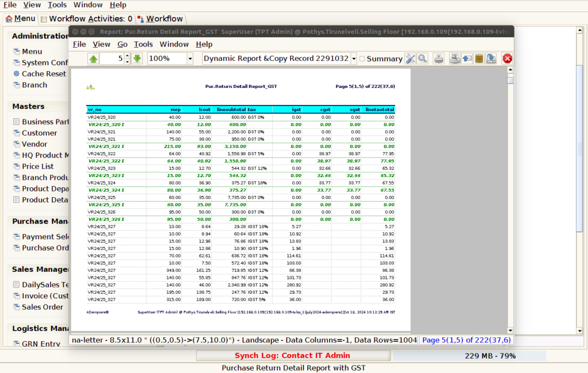
Task: Go to previous report page with green up arrow
Action: (94, 59)
